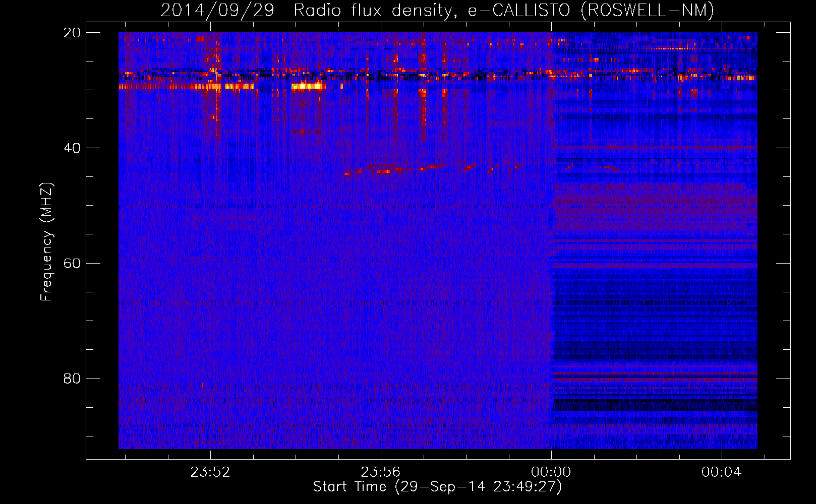The image size is (816, 504).
Task: Click the 80 frequency tick label
Action: [72, 379]
